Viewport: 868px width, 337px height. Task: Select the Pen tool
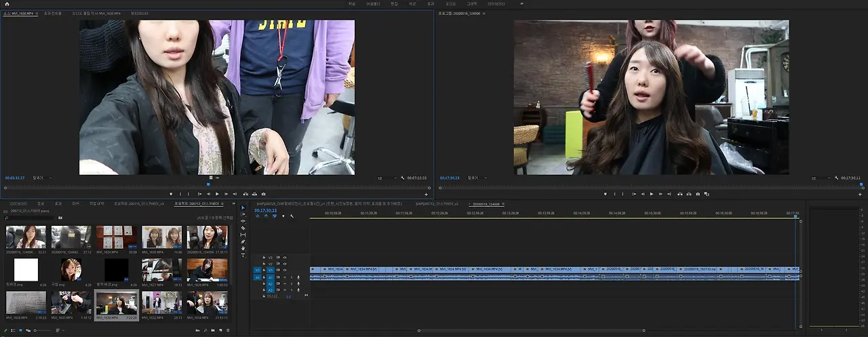(243, 241)
